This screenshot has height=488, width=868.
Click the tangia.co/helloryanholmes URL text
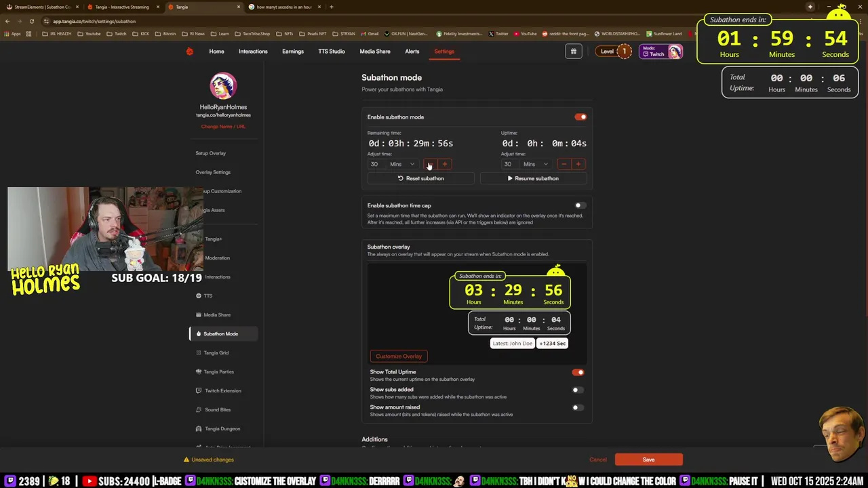pyautogui.click(x=223, y=115)
